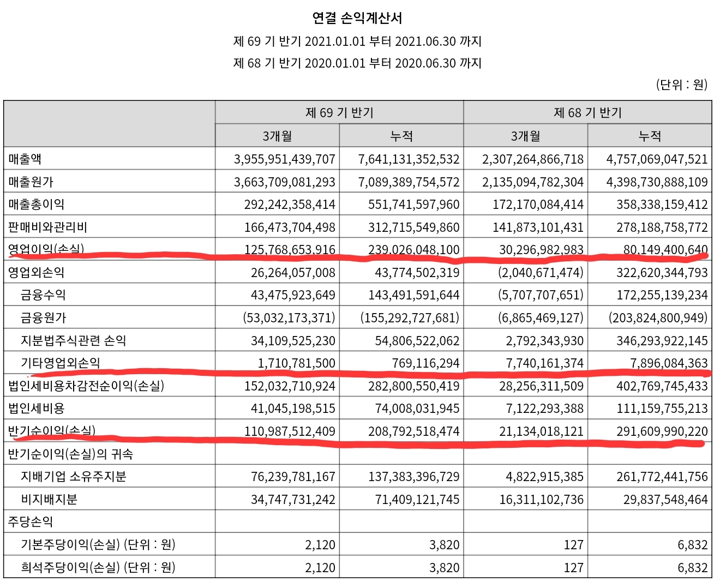Select the pre-tax profit value 152,032,710,924
The height and width of the screenshot is (588, 720).
[290, 386]
